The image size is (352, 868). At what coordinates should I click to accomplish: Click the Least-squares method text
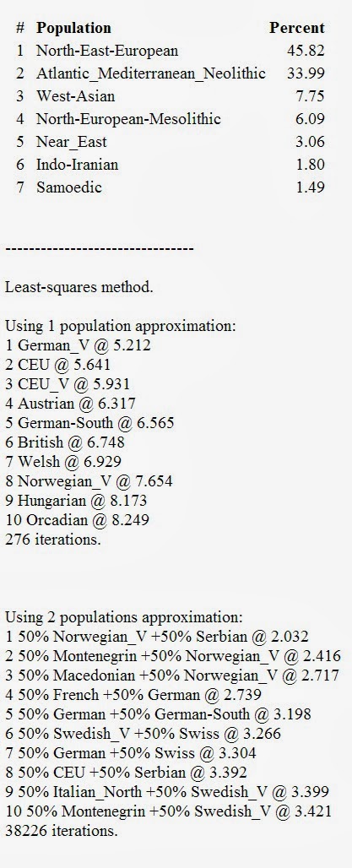click(79, 287)
